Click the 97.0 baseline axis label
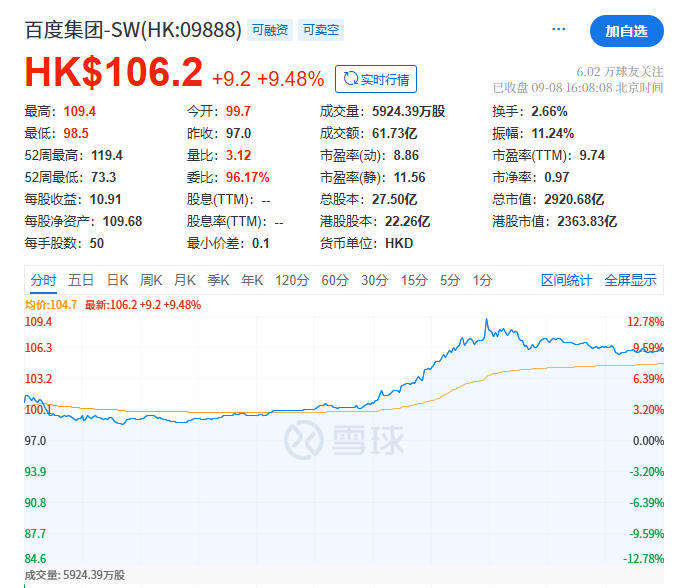This screenshot has width=686, height=588. 35,441
